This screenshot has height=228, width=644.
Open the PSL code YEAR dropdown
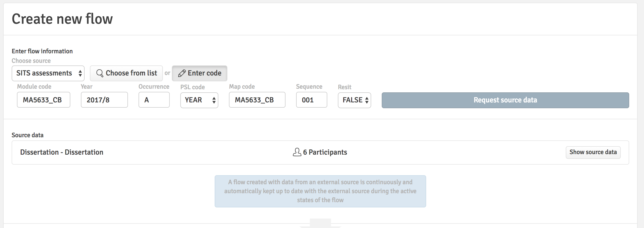point(199,100)
